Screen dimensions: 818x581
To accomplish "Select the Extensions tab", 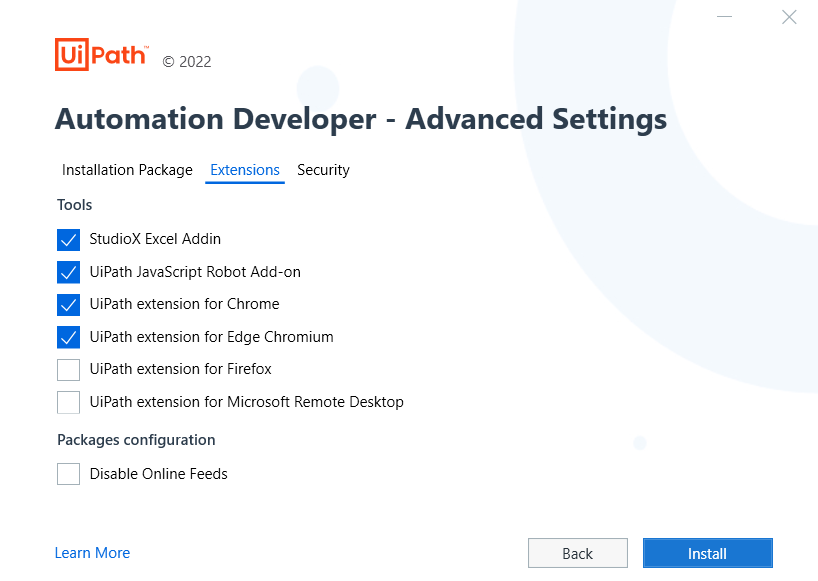I will (x=245, y=170).
